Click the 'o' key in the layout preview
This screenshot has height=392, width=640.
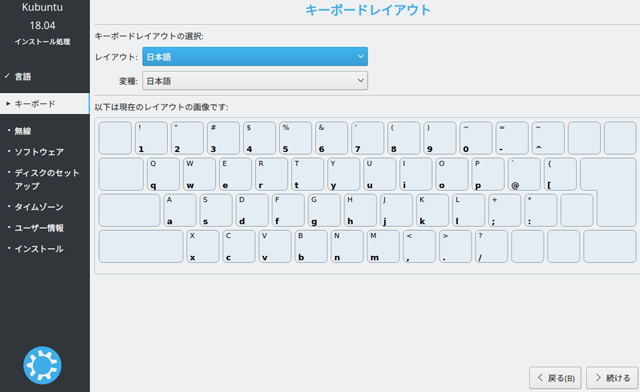coord(451,174)
